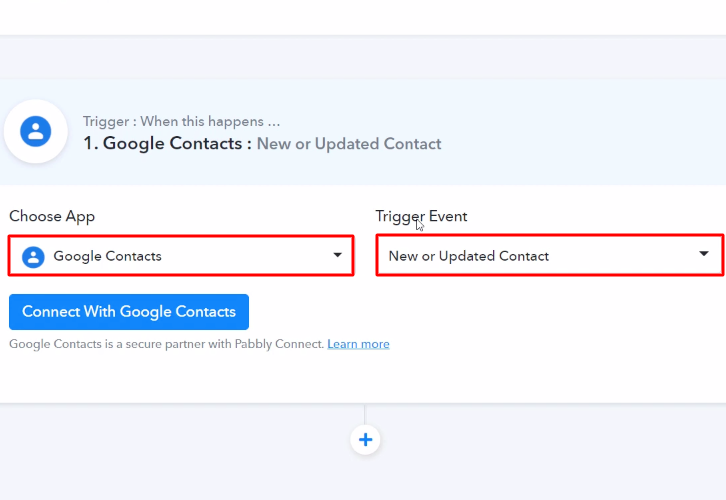Click the large Google Contacts trigger icon
This screenshot has width=726, height=500.
36,131
